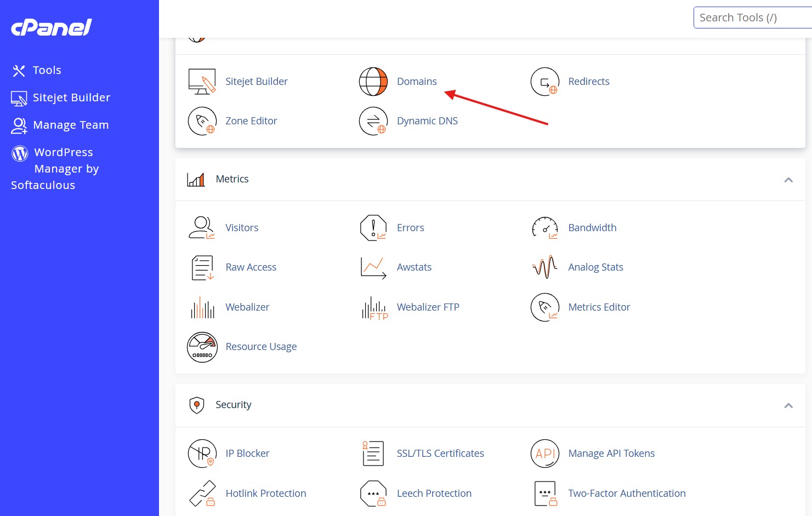
Task: Focus the Search Tools input field
Action: (x=753, y=18)
